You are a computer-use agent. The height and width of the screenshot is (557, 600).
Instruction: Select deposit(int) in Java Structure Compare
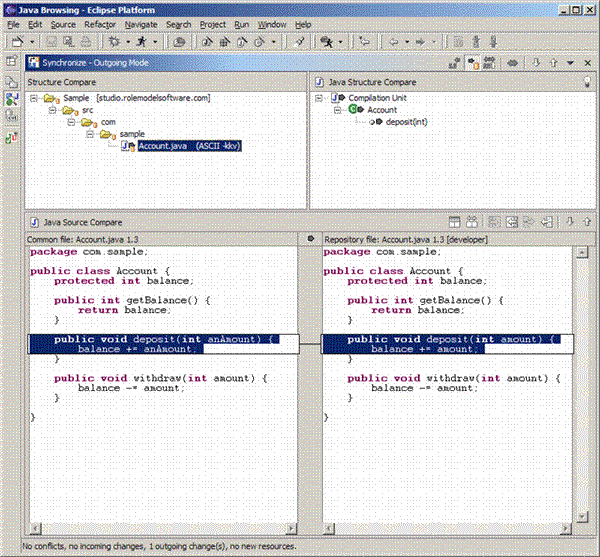(x=406, y=122)
